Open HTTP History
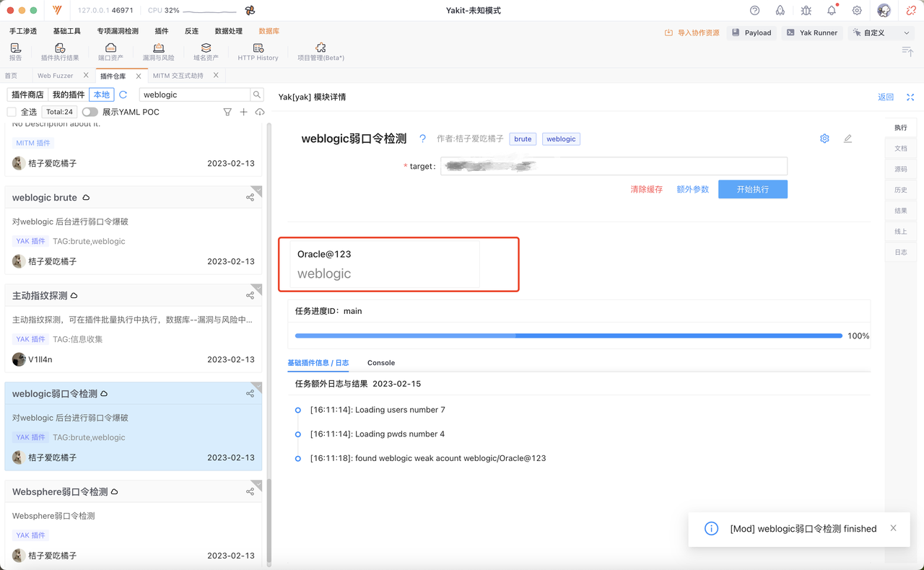Viewport: 924px width, 570px height. coord(258,52)
